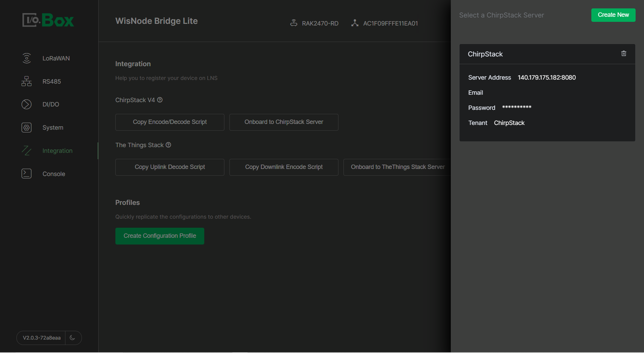Click "Quickly replicate the configurations" description
The height and width of the screenshot is (353, 644).
click(183, 217)
